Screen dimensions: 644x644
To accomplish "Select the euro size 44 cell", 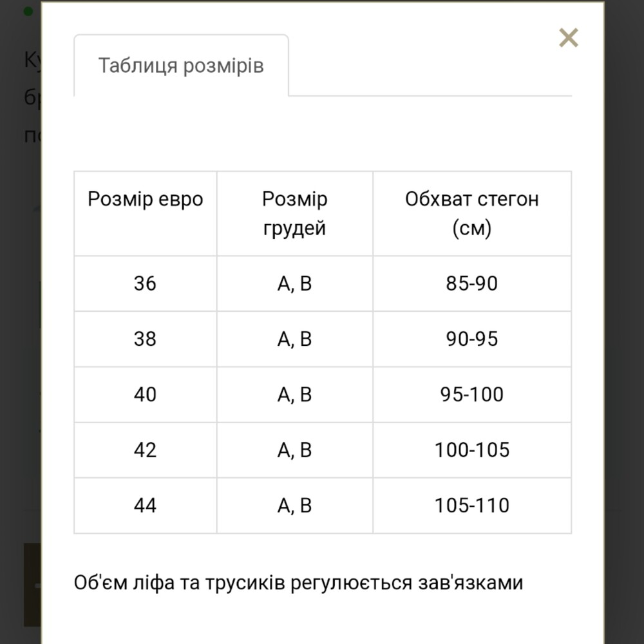I will pyautogui.click(x=145, y=506).
